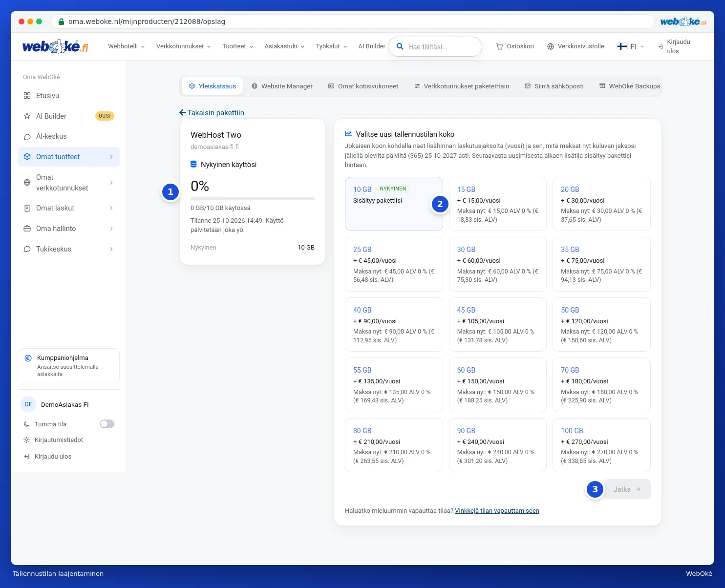Open the FI language selector
725x588 pixels.
(631, 46)
